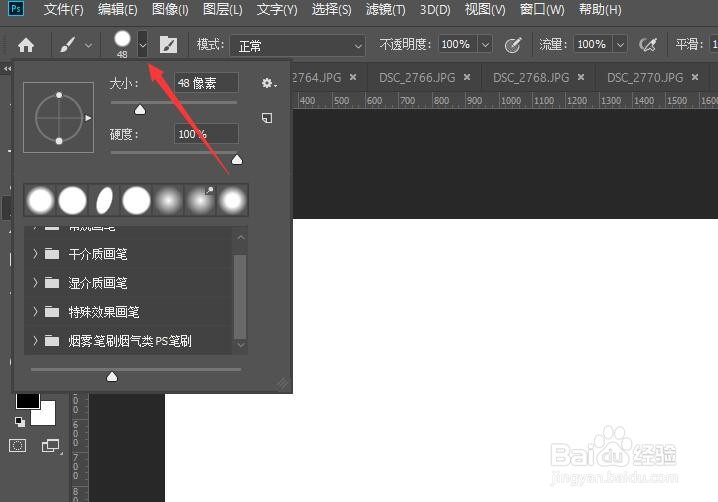Click the brush angle roundness preview circle

click(x=59, y=118)
